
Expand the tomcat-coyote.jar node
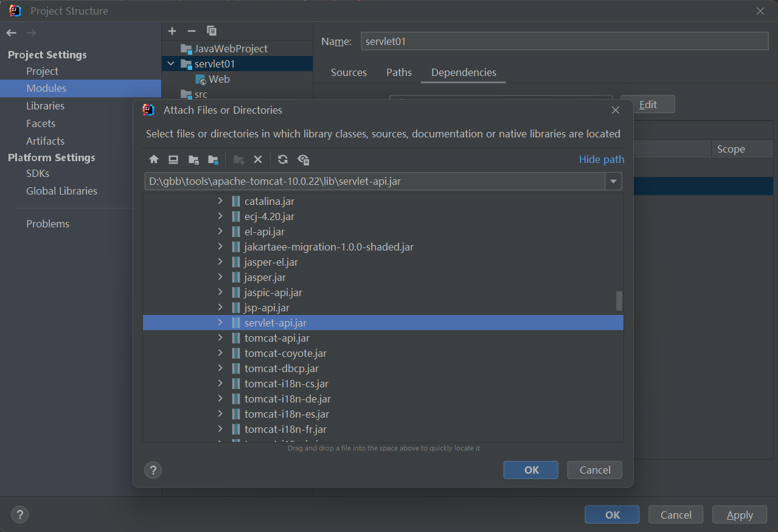click(x=220, y=353)
